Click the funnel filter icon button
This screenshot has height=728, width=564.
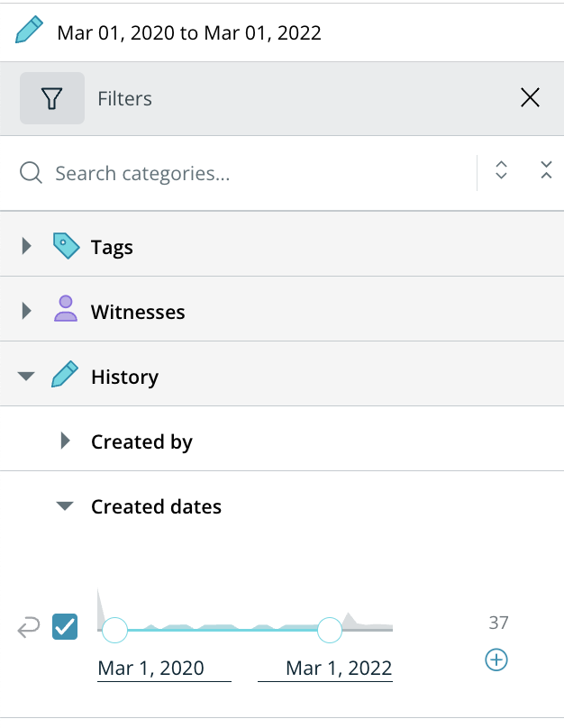click(52, 98)
